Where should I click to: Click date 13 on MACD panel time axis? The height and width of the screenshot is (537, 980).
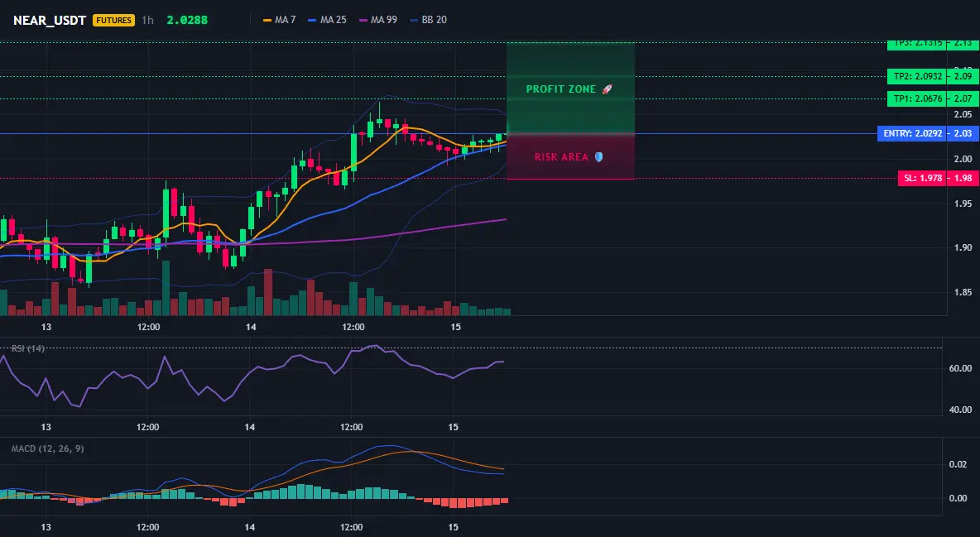[46, 527]
